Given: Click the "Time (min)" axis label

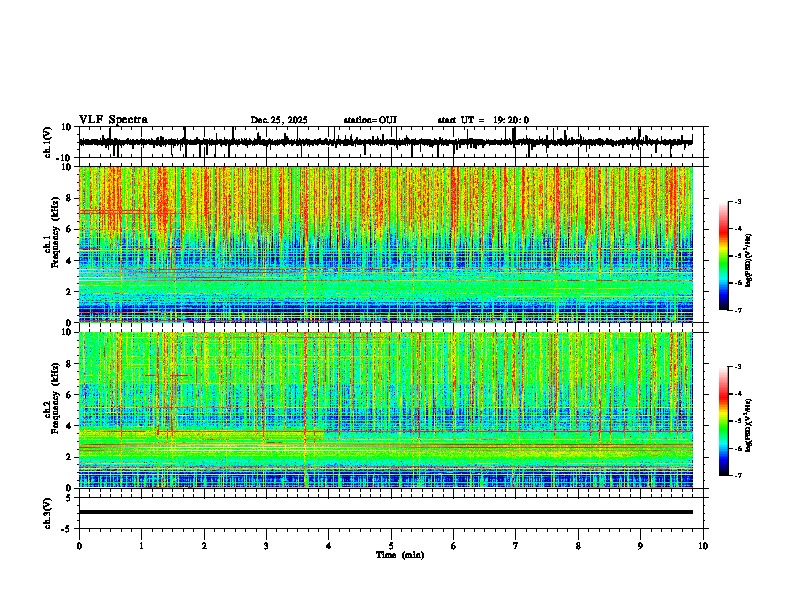Looking at the screenshot, I should (x=400, y=555).
